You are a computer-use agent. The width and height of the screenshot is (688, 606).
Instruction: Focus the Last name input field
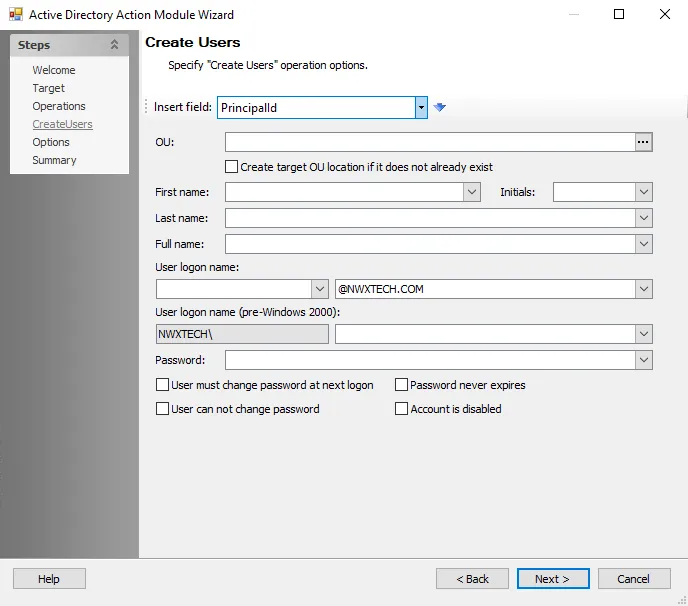(430, 218)
